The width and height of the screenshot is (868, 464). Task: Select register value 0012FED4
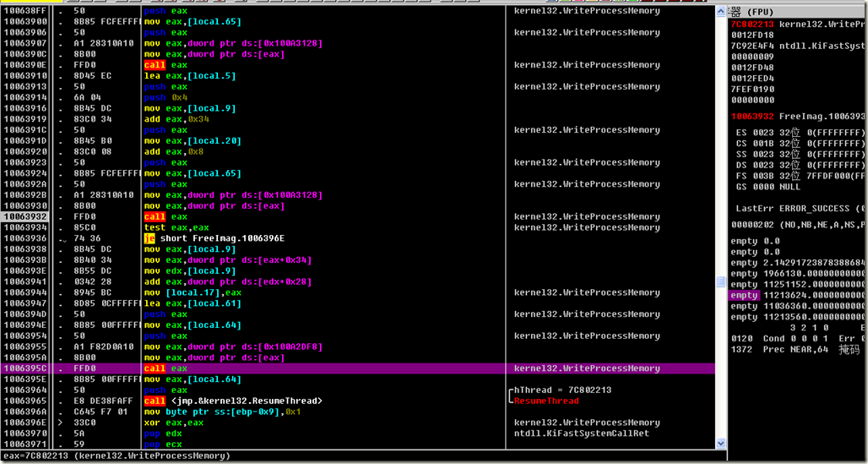click(x=752, y=78)
